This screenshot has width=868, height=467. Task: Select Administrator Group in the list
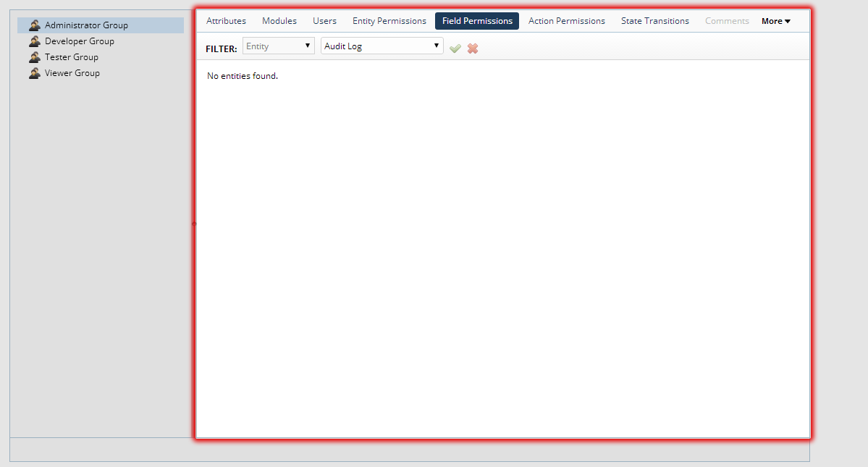(101, 25)
